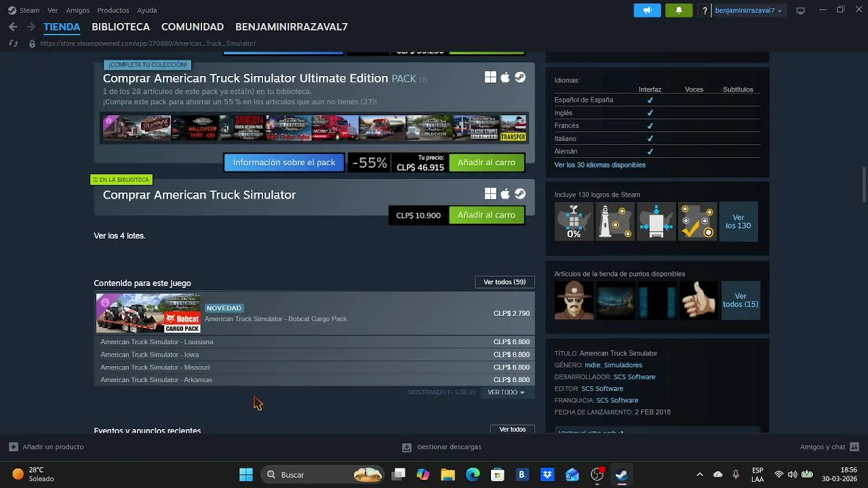
Task: Open Dropbox from the taskbar
Action: (547, 474)
